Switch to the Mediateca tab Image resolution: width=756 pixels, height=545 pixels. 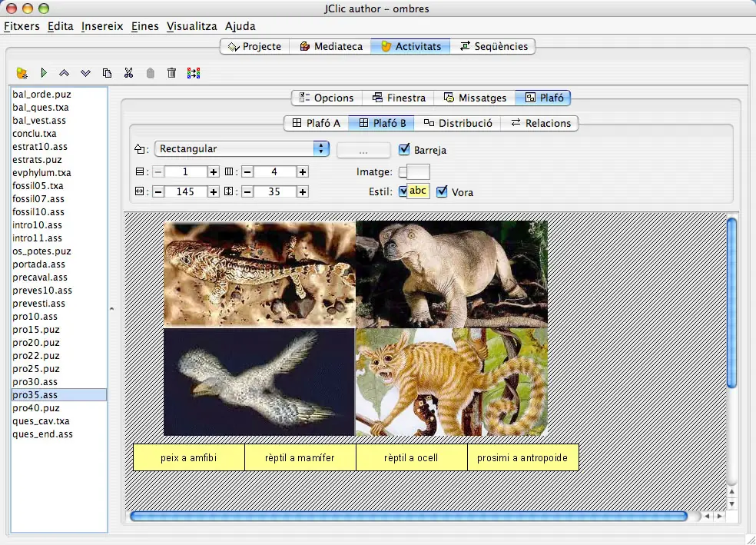tap(330, 46)
